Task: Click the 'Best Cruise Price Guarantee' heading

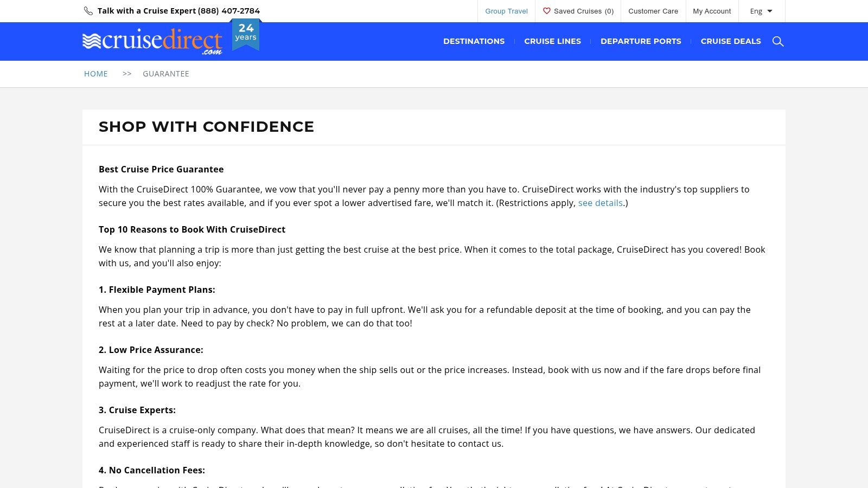Action: pos(161,169)
